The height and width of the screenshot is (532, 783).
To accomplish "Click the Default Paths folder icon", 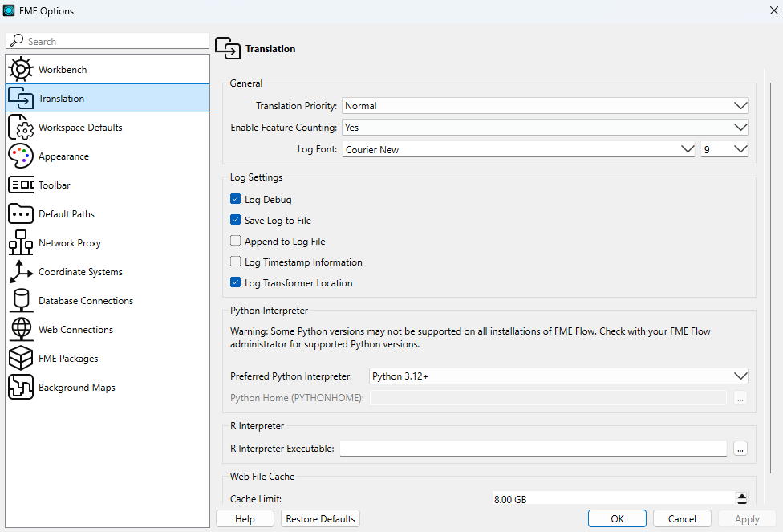I will [x=21, y=213].
